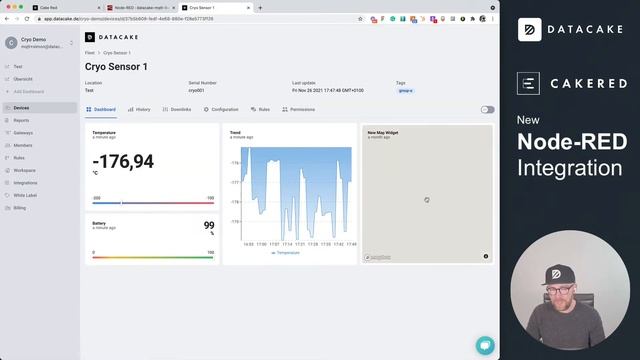Screen dimensions: 640x360
Task: Click the browser forward arrow
Action: [17, 19]
